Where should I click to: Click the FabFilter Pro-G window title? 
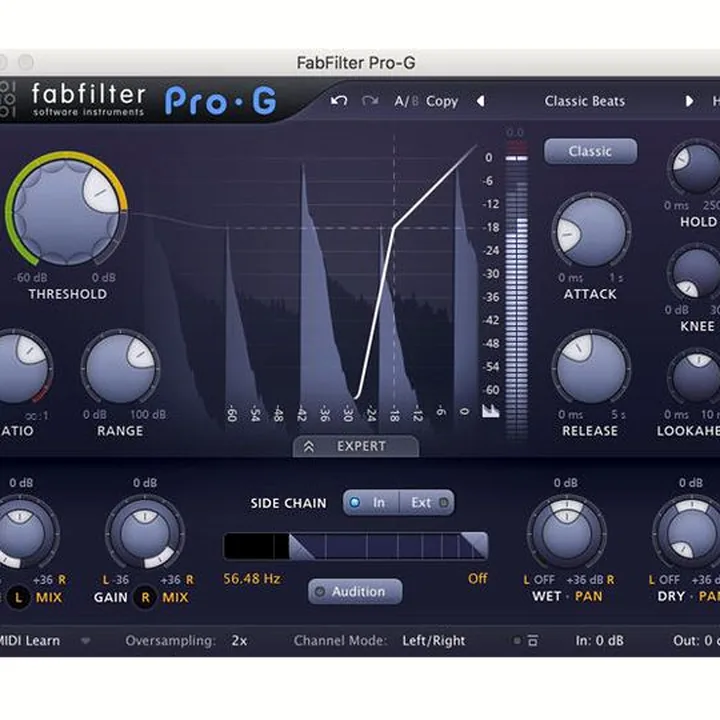point(356,62)
